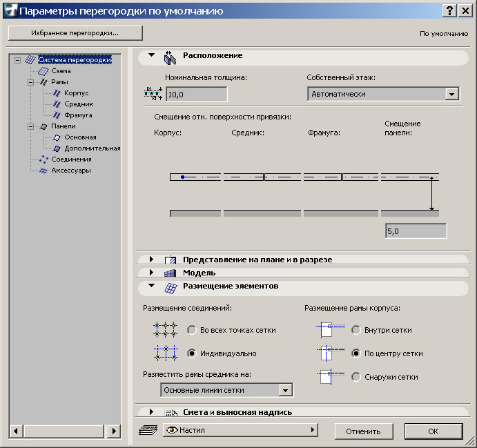The image size is (477, 448).
Task: Click the Соединения icon in tree
Action: tap(43, 159)
